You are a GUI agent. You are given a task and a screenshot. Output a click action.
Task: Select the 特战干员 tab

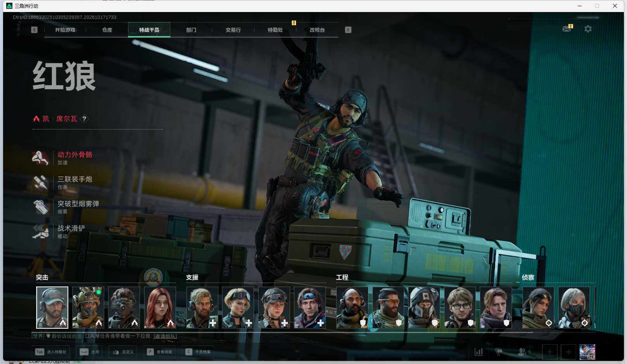point(149,30)
